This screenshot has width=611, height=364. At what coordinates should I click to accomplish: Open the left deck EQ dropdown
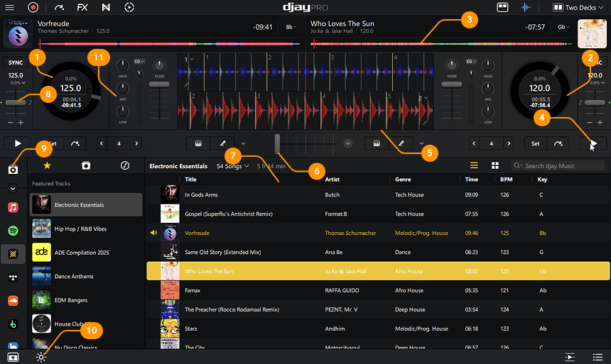139,62
